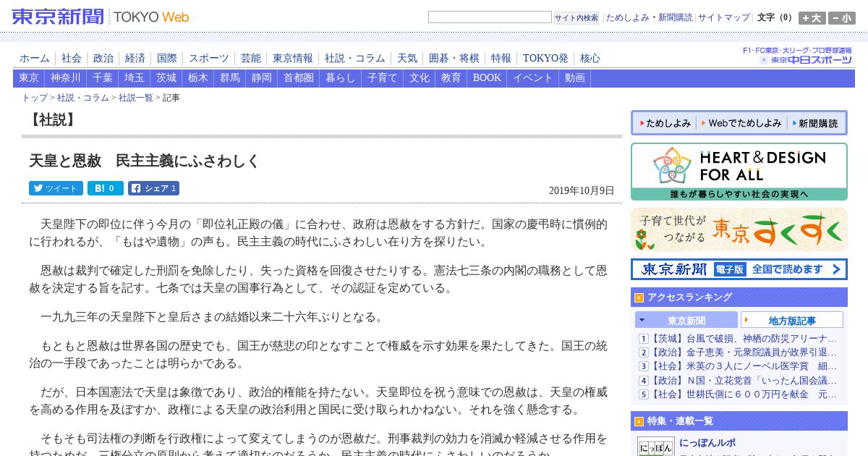The height and width of the screenshot is (456, 868).
Task: Open the 芸能 navigation section
Action: coord(251,58)
